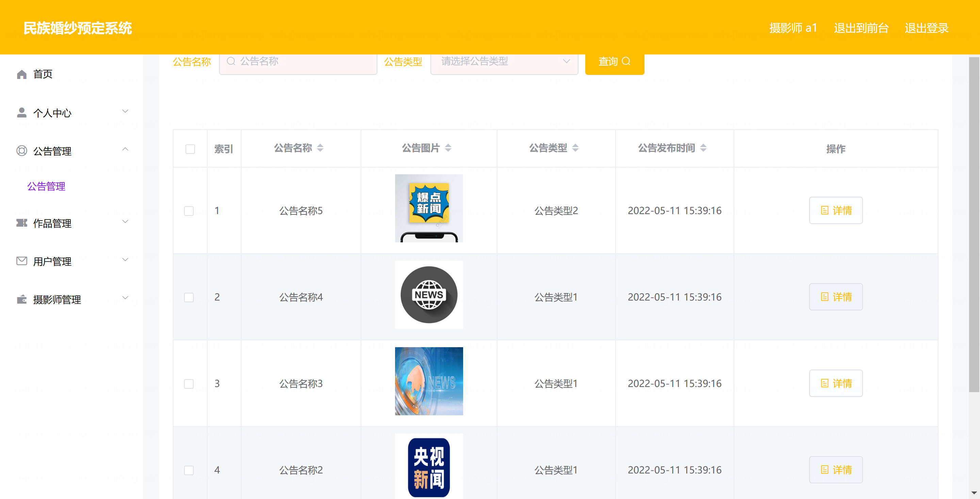The image size is (980, 499).
Task: Click the vertical page scrollbar
Action: click(x=974, y=225)
